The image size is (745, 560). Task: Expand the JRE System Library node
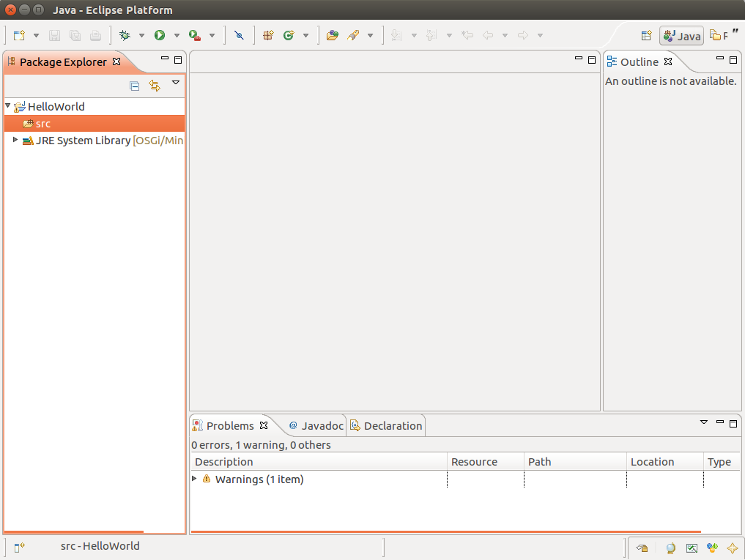click(x=15, y=140)
